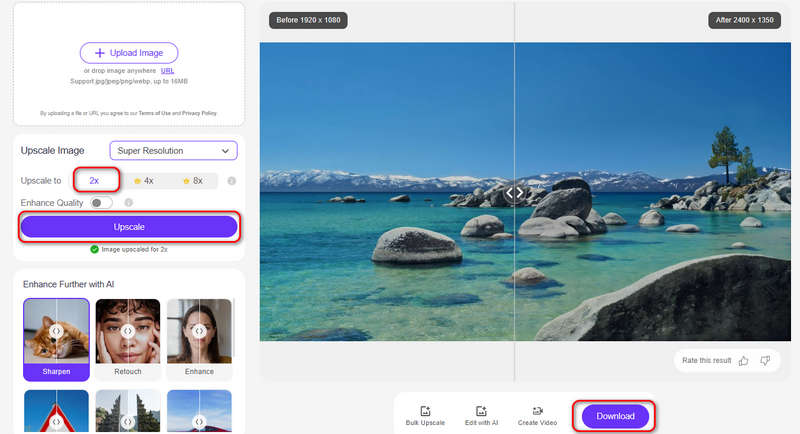Screen dimensions: 800x434
Task: Open the Terms of Use link
Action: [x=155, y=113]
